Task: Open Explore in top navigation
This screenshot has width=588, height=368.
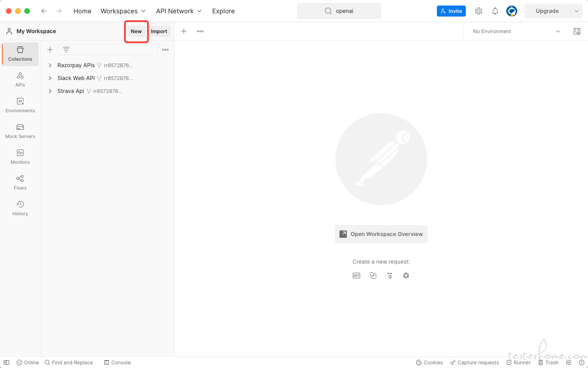Action: (223, 11)
